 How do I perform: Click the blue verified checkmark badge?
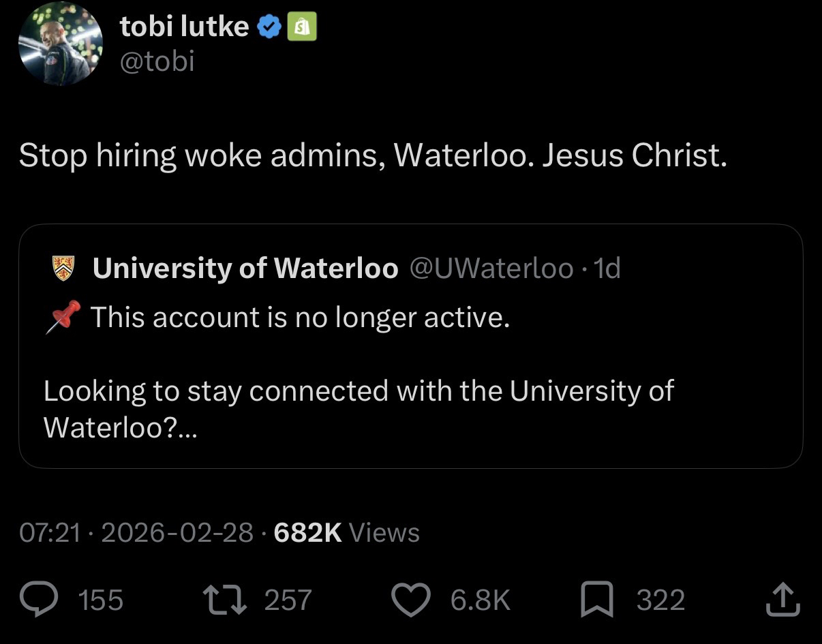(269, 27)
